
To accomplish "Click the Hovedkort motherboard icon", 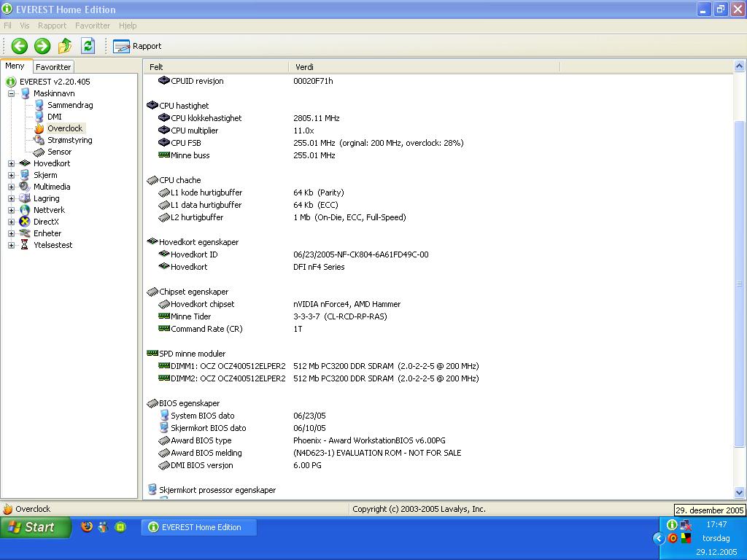I will pyautogui.click(x=25, y=163).
